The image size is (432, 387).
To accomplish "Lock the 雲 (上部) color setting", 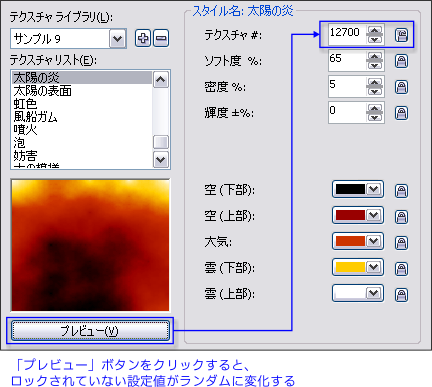I will point(401,295).
